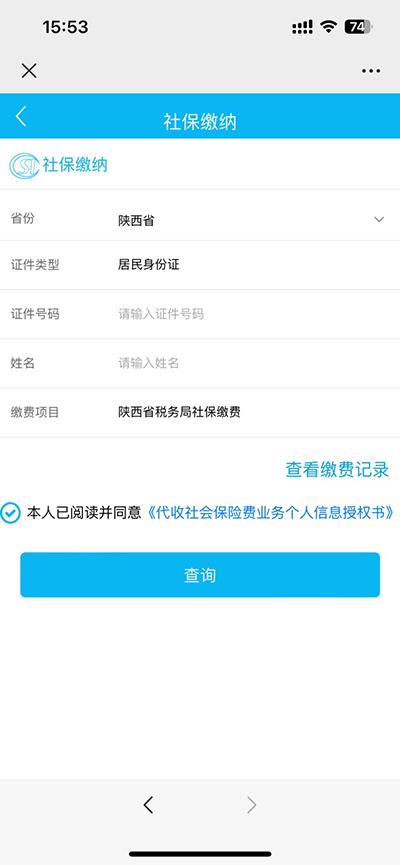The width and height of the screenshot is (400, 865).
Task: Tap the 社保缴纳 header title
Action: 200,121
